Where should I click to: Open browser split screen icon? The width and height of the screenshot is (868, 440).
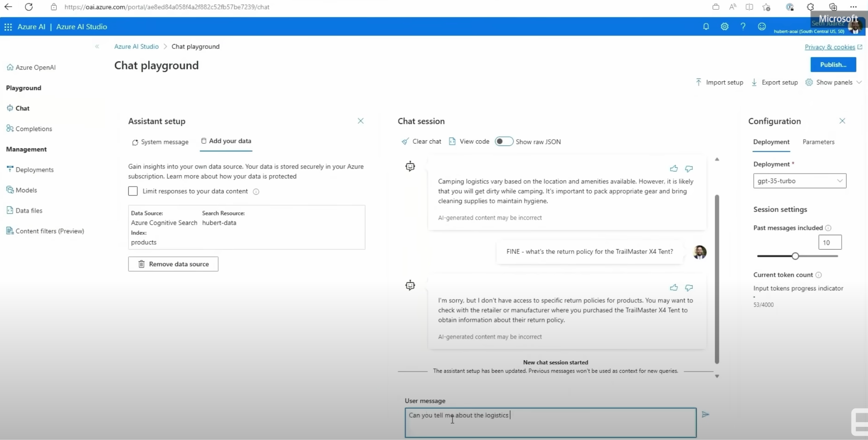tap(749, 7)
